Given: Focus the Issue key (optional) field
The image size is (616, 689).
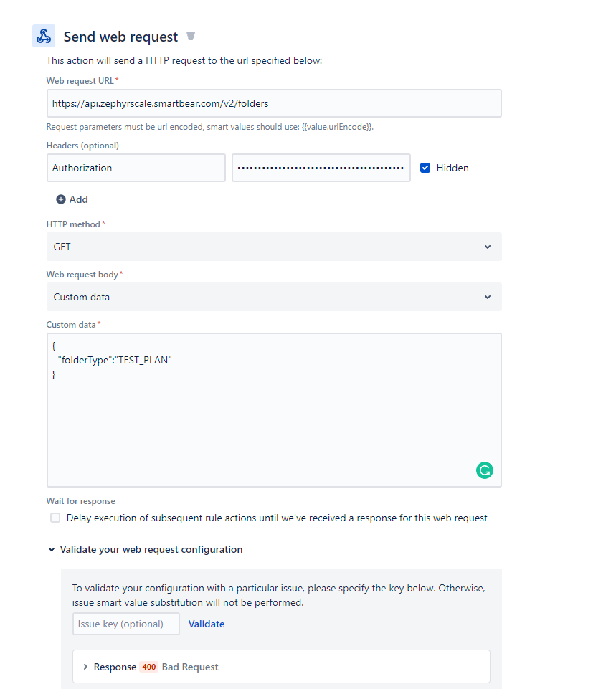Looking at the screenshot, I should coord(125,624).
